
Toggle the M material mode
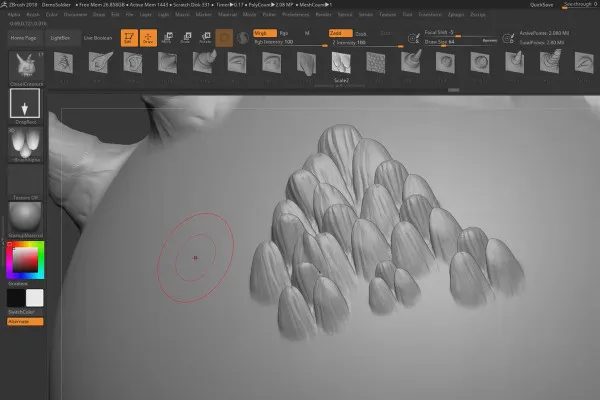pos(307,33)
